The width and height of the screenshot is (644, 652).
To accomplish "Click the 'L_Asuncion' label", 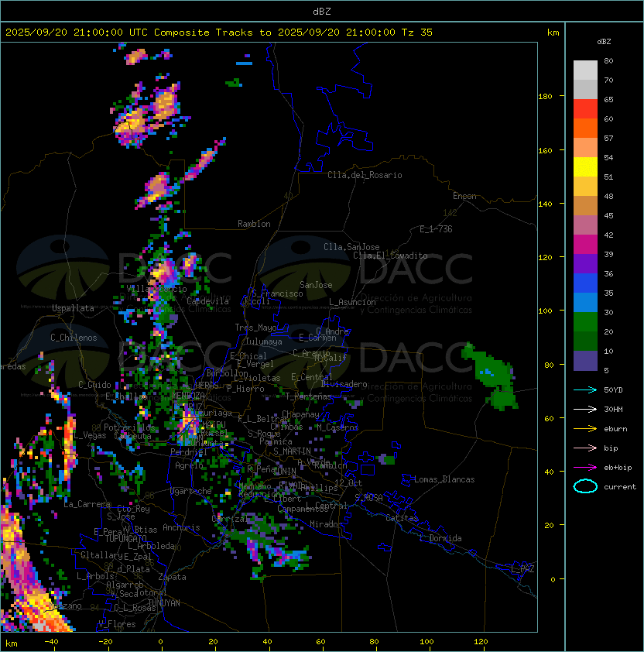I will click(352, 302).
